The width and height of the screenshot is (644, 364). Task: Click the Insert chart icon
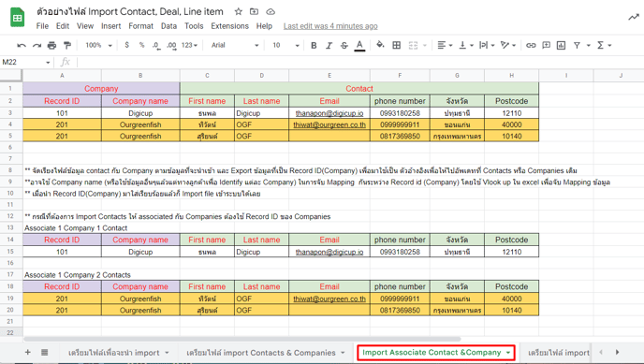pyautogui.click(x=561, y=45)
